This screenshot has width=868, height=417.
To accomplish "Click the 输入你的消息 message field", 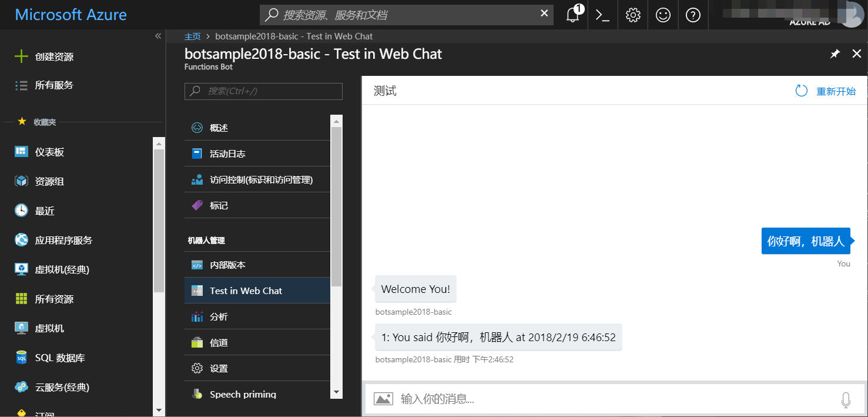I will (529, 399).
